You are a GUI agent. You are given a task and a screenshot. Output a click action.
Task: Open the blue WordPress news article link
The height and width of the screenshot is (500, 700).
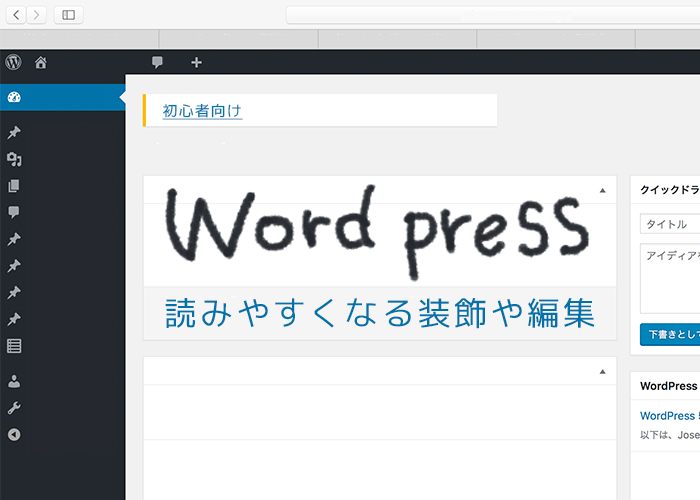pos(670,416)
